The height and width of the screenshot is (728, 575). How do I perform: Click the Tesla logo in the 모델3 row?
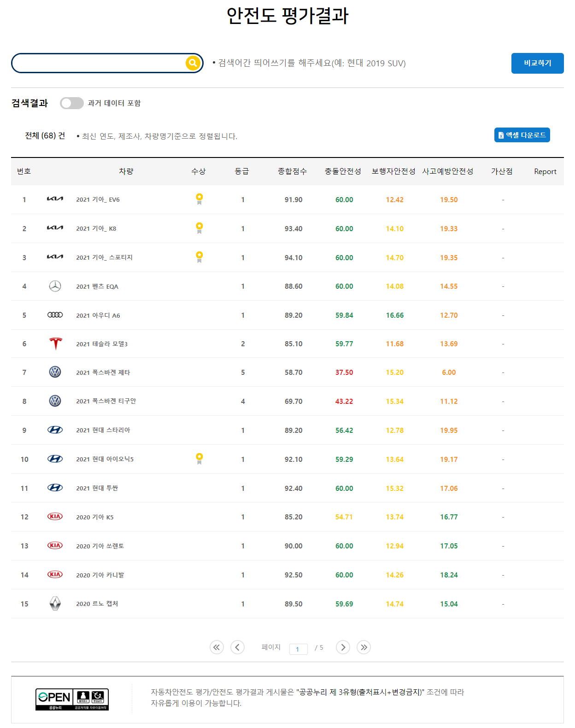pyautogui.click(x=56, y=344)
